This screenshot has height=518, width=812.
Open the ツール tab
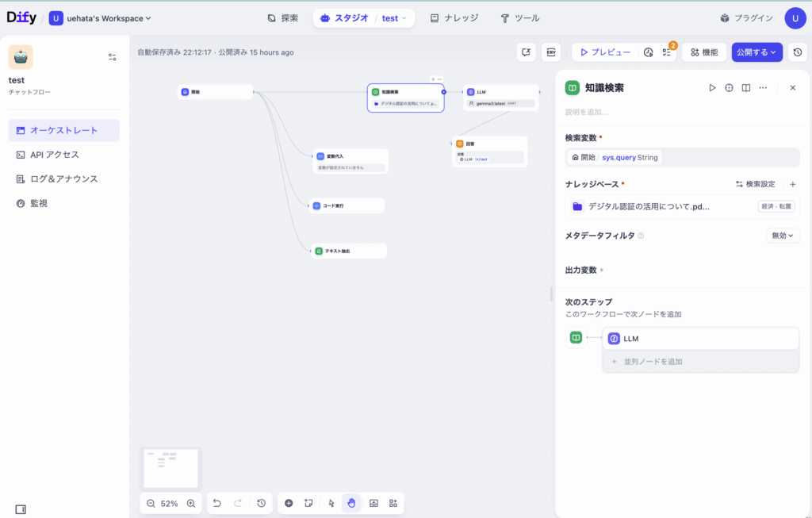coord(520,18)
